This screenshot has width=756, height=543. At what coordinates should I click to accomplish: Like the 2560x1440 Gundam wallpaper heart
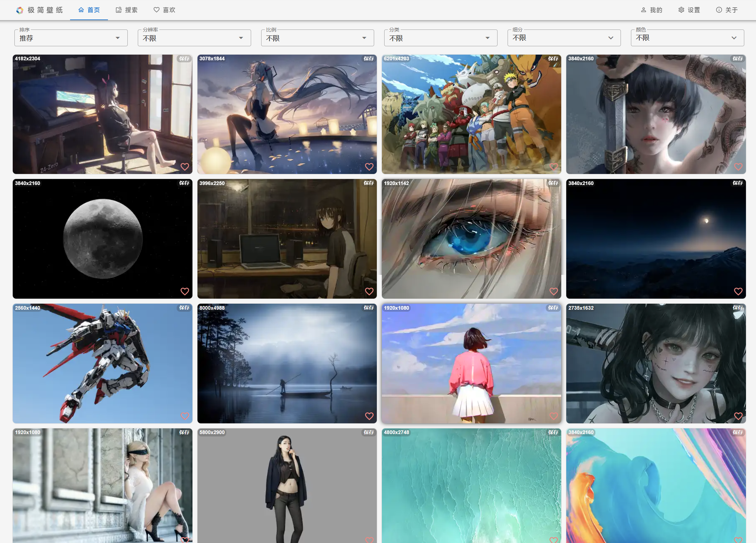(185, 416)
